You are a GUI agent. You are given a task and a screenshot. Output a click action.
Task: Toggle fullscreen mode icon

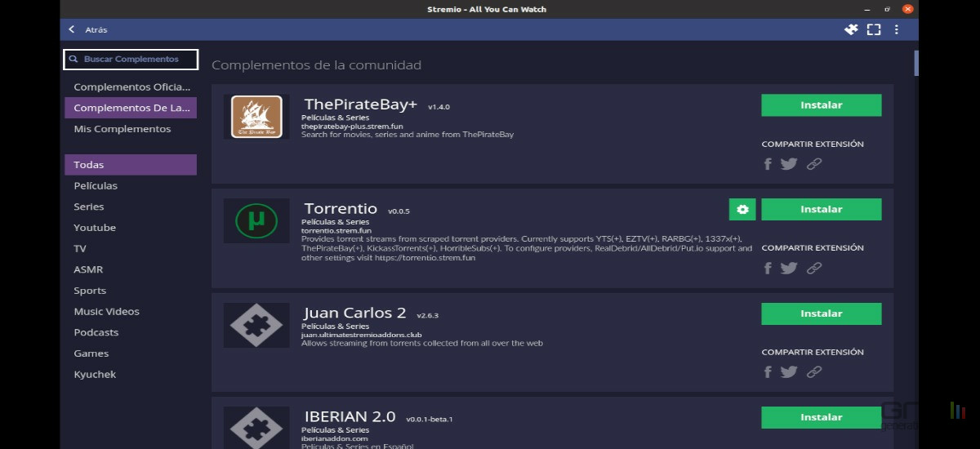(874, 29)
